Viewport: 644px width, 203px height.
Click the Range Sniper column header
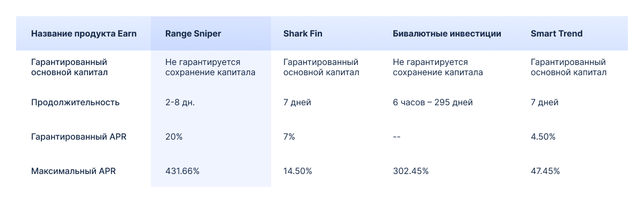click(x=193, y=33)
